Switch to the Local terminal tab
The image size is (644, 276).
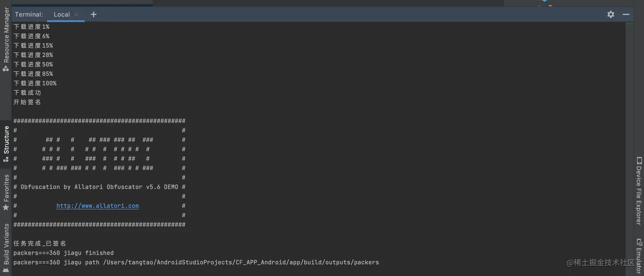pos(62,15)
